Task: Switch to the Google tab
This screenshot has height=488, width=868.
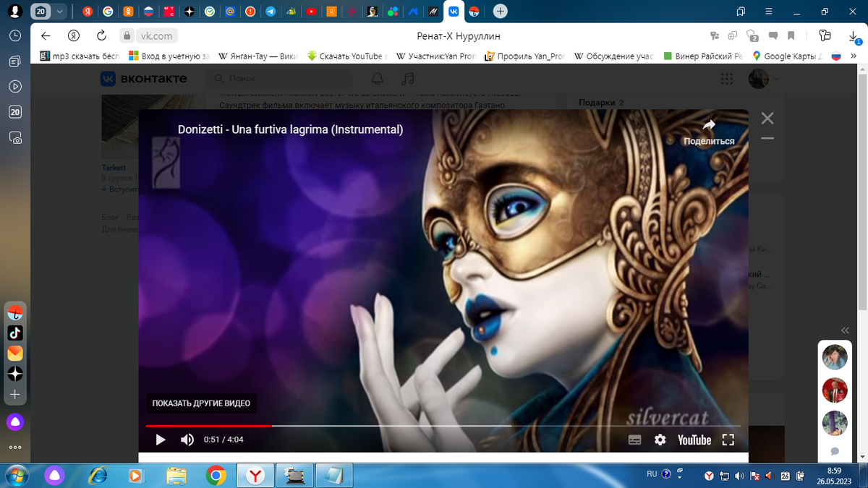Action: click(x=107, y=12)
